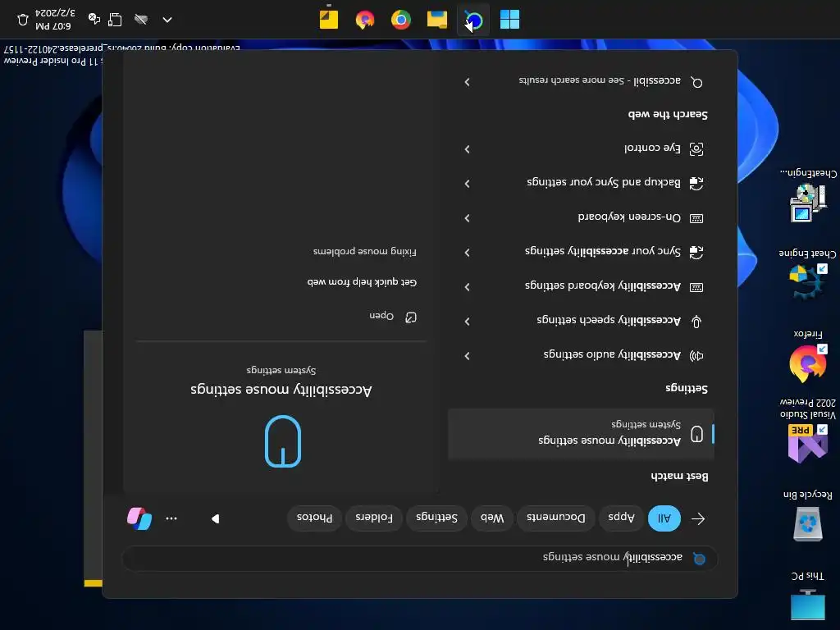
Task: Click the Accessibility speech settings microphone icon
Action: [696, 322]
